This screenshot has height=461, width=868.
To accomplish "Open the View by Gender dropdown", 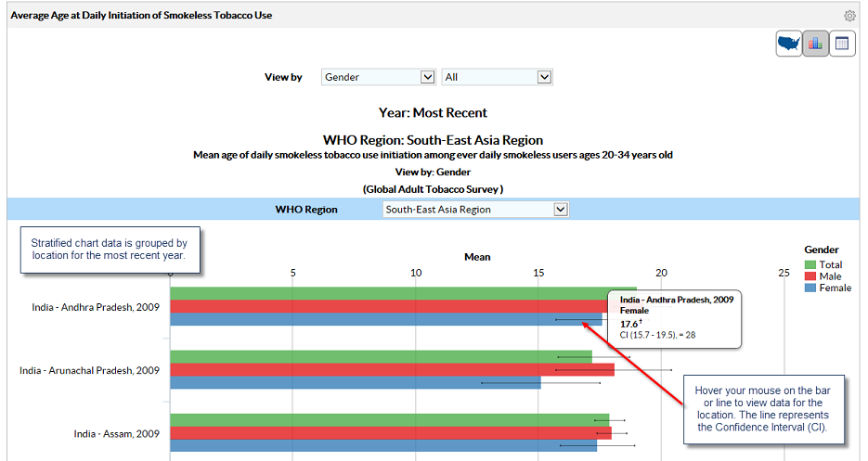I will tap(378, 77).
